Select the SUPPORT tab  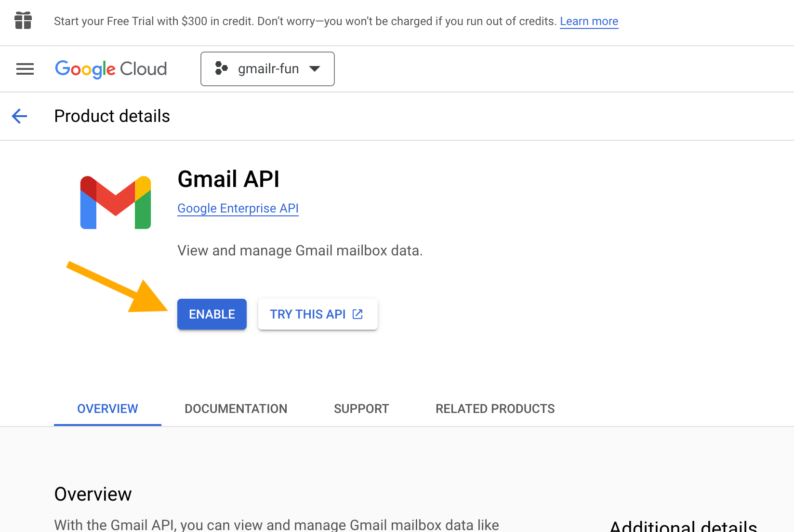361,409
